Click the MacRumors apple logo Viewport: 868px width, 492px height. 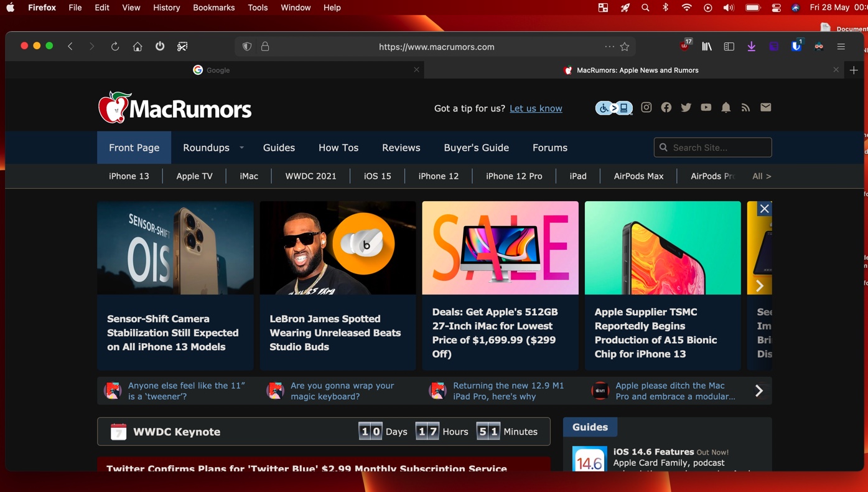(114, 108)
